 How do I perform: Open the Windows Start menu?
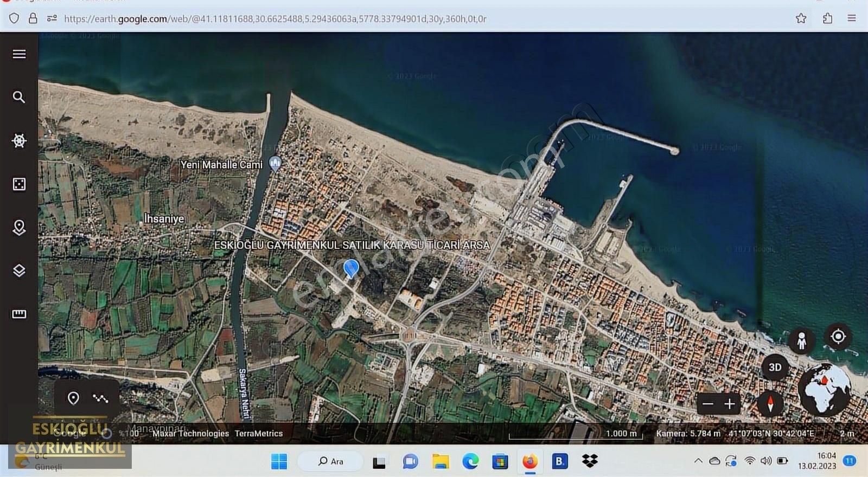pos(279,461)
